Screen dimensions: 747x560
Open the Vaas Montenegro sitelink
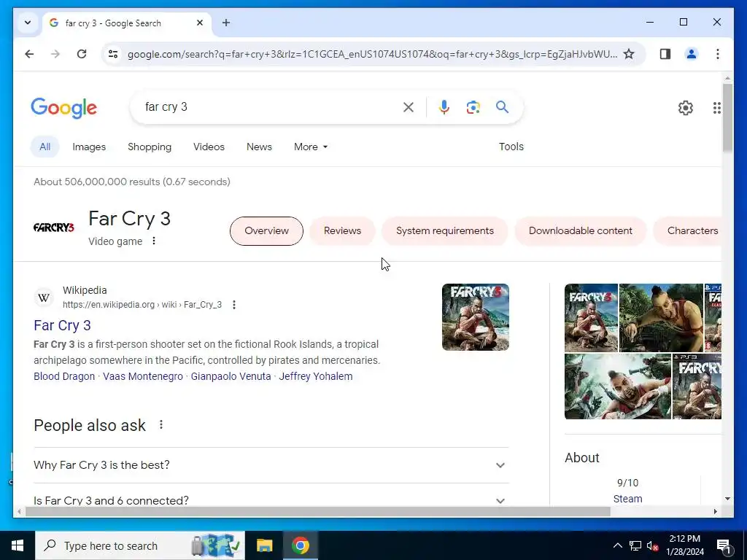143,376
